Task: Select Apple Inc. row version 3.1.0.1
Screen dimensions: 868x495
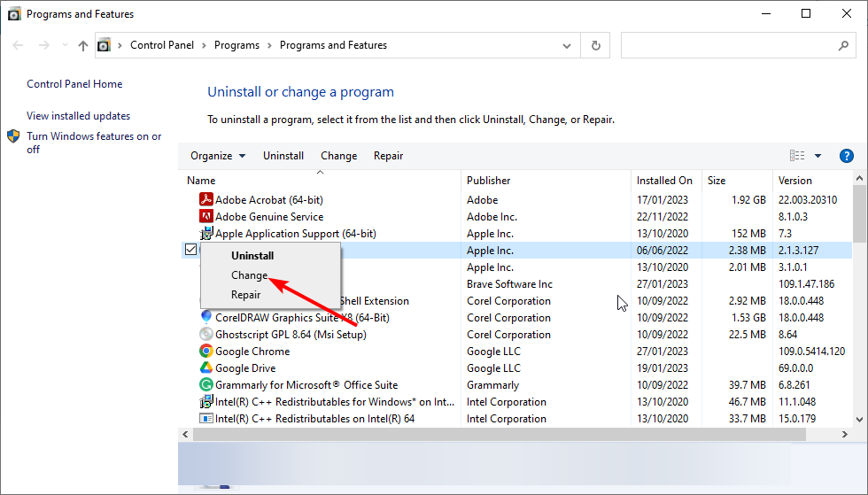Action: 516,267
